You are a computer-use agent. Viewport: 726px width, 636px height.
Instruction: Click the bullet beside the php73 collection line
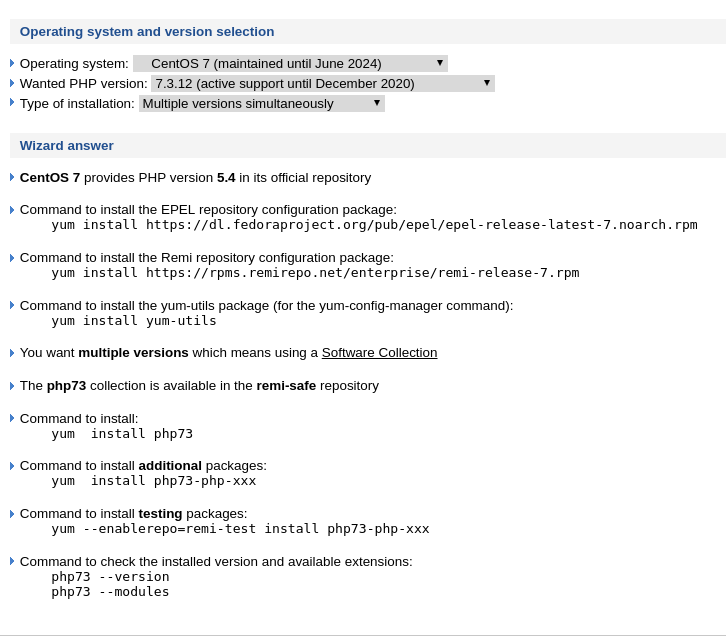(12, 386)
